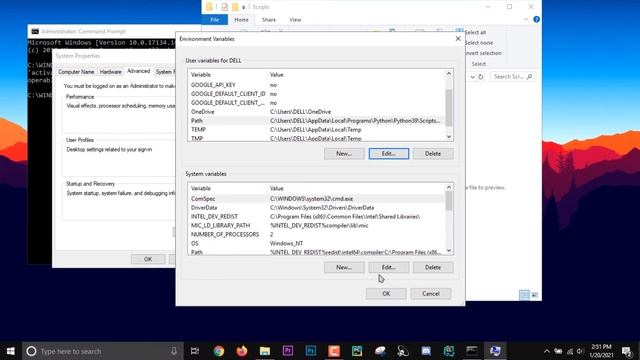
Task: Open File Explorer taskbar icon
Action: click(265, 351)
